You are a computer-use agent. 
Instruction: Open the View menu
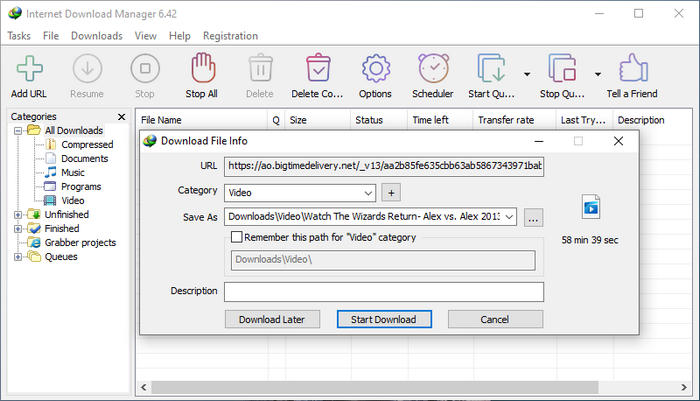point(146,36)
